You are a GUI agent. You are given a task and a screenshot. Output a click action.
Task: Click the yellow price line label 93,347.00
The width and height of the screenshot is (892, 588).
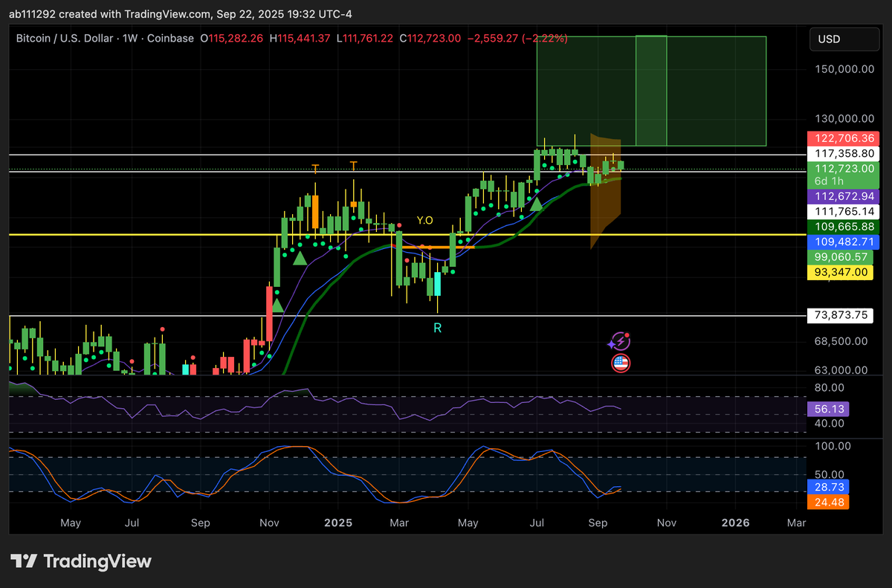pos(840,273)
